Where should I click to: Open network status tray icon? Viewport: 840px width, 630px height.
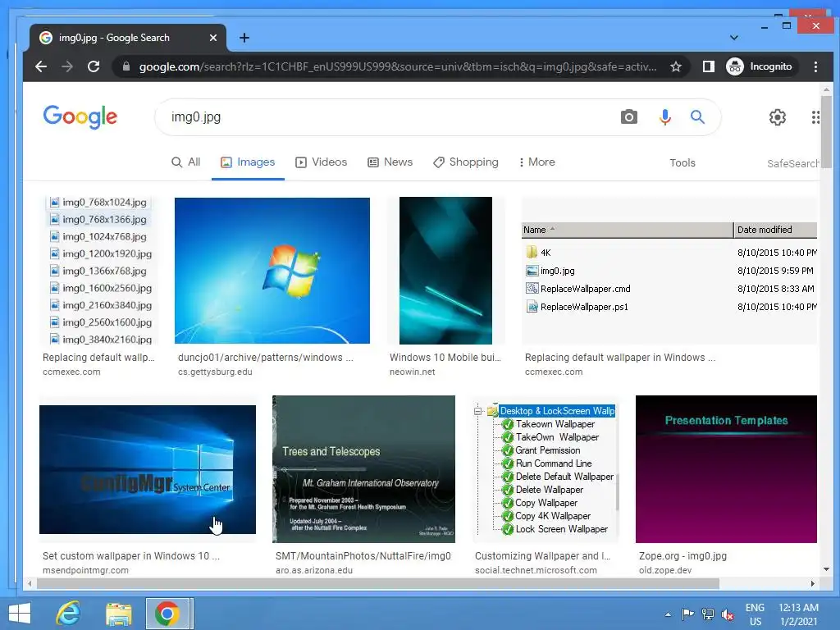point(708,614)
